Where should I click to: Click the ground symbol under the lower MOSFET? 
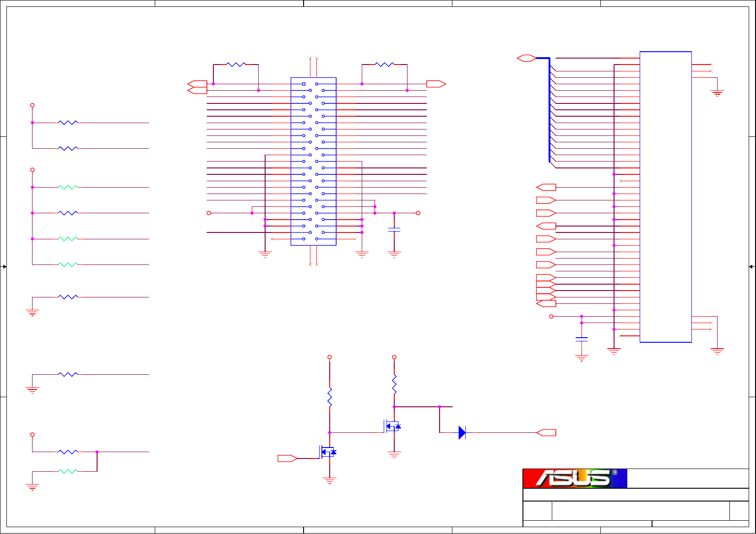point(330,480)
